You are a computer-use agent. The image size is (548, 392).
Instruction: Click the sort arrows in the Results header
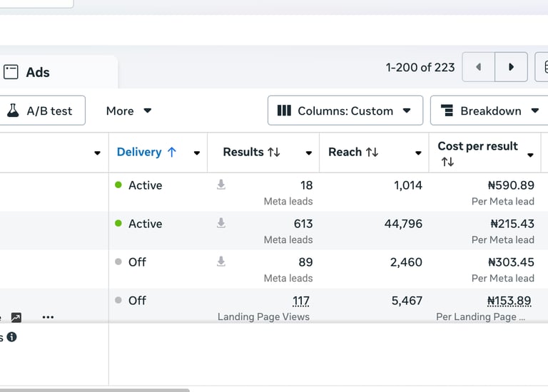273,152
